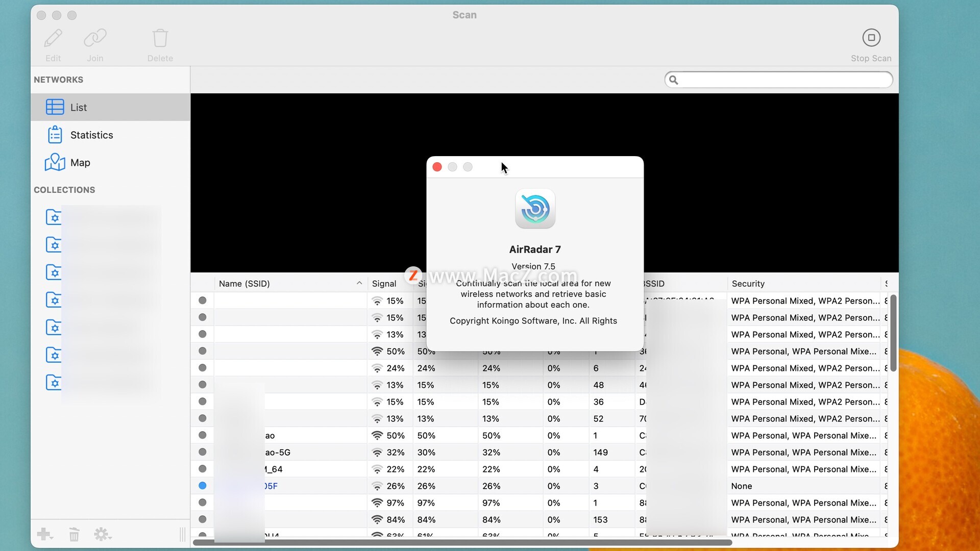
Task: Close the AirRadar 7 about dialog
Action: point(437,167)
